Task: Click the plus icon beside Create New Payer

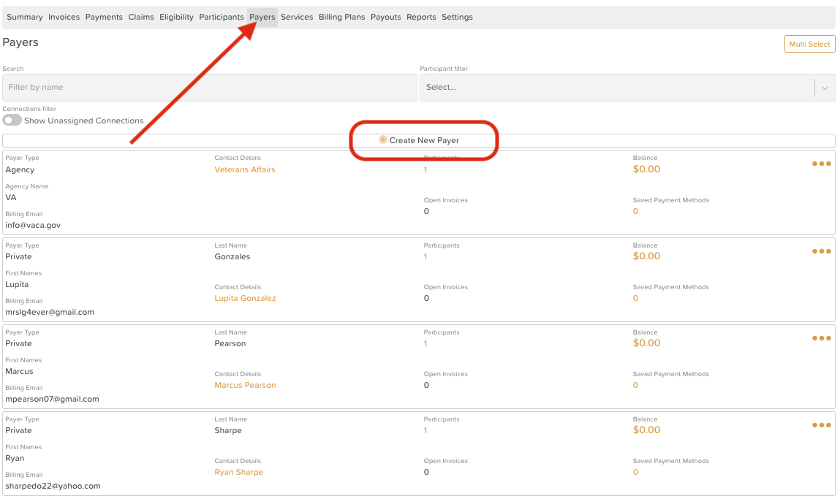Action: point(383,140)
